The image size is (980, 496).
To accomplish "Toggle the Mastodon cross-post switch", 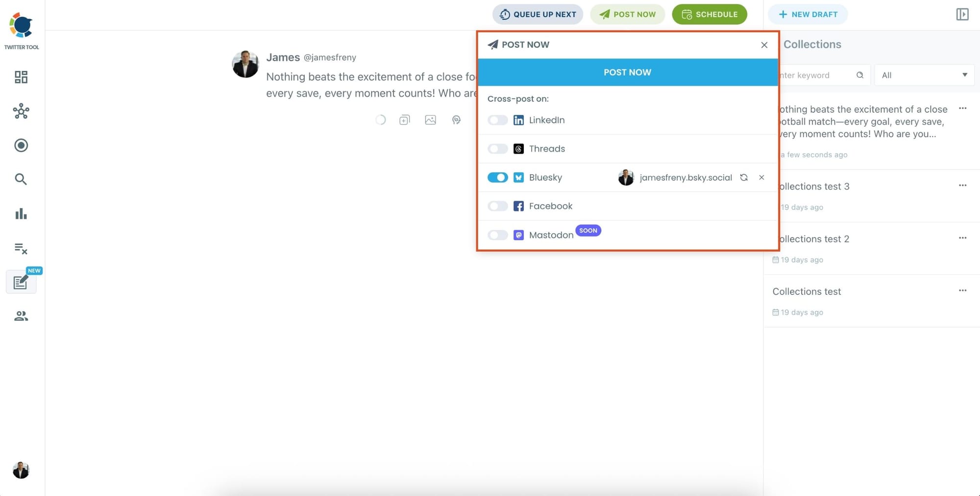I will pyautogui.click(x=497, y=235).
